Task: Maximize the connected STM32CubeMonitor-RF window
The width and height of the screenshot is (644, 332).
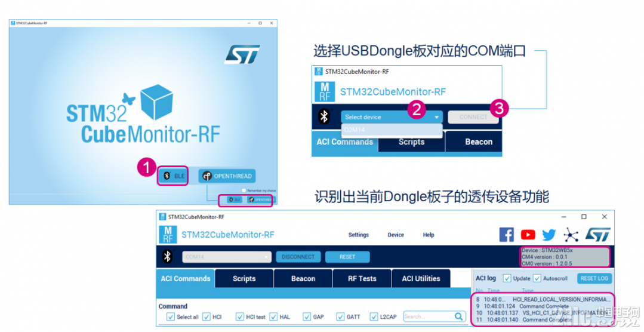Action: 584,217
